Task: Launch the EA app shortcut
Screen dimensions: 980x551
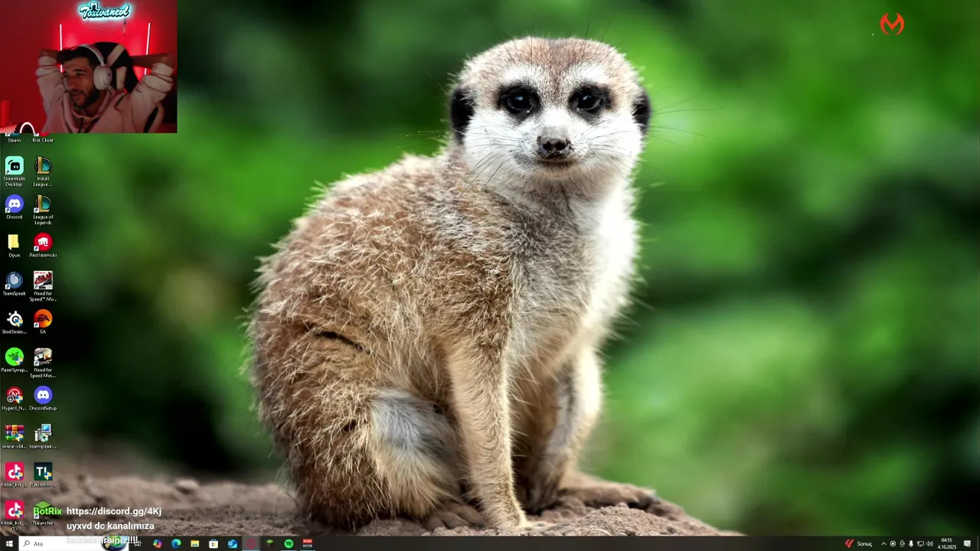Action: pos(43,322)
